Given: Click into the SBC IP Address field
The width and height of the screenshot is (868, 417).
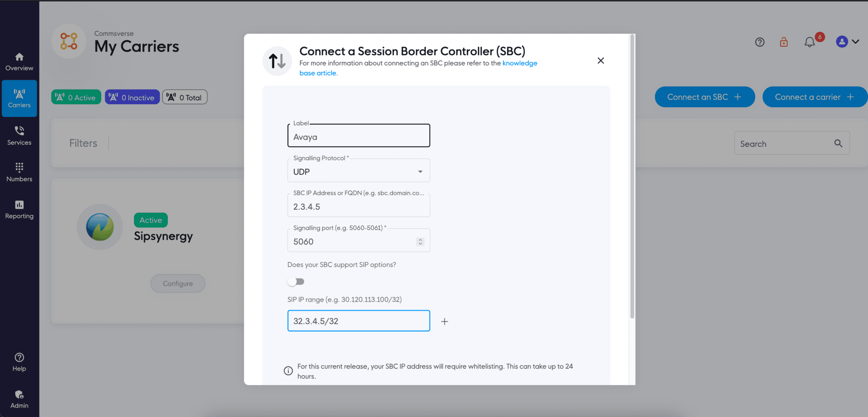Looking at the screenshot, I should point(359,206).
